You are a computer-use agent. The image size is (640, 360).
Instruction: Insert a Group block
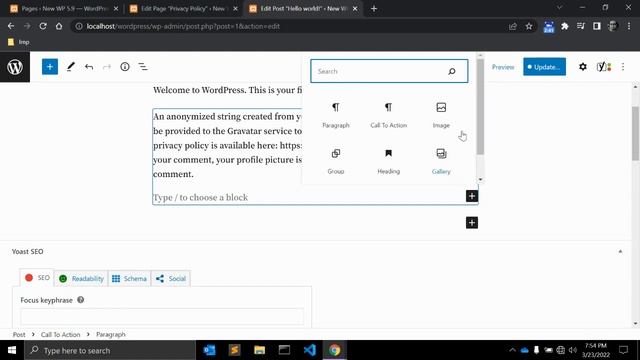pos(336,161)
